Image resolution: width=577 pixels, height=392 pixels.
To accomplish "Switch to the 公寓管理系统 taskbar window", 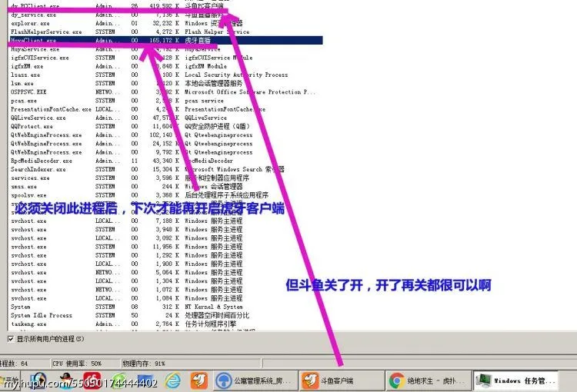I will (x=255, y=381).
